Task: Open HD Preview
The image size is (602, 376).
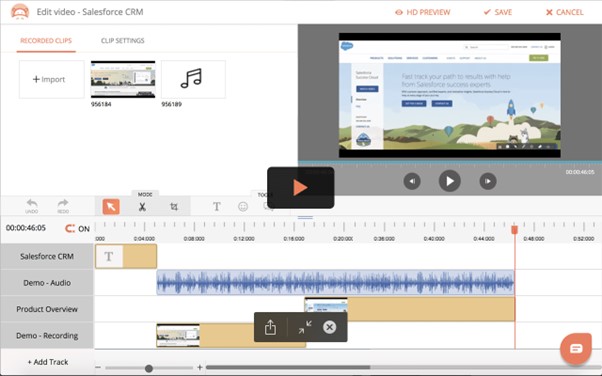Action: click(x=423, y=12)
